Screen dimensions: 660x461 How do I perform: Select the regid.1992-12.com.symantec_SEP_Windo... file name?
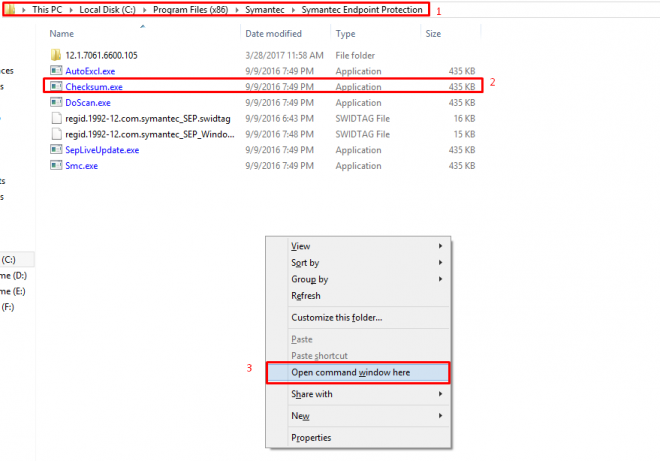coord(150,134)
